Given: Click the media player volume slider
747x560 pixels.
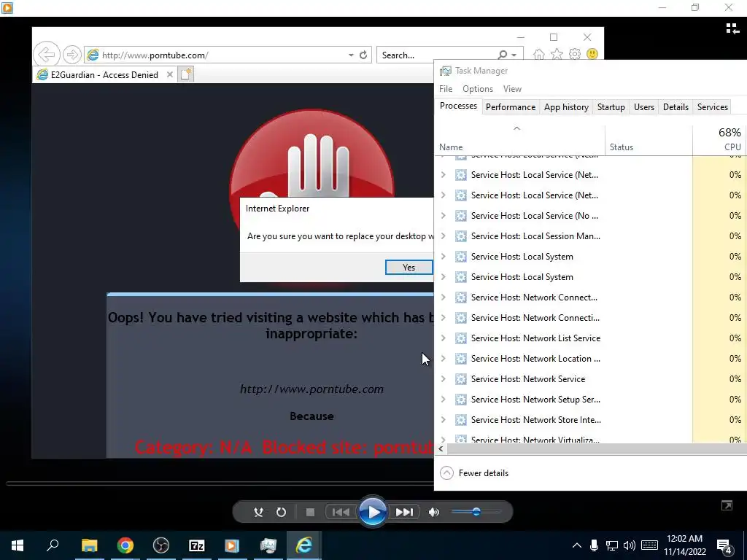Looking at the screenshot, I should (x=476, y=513).
